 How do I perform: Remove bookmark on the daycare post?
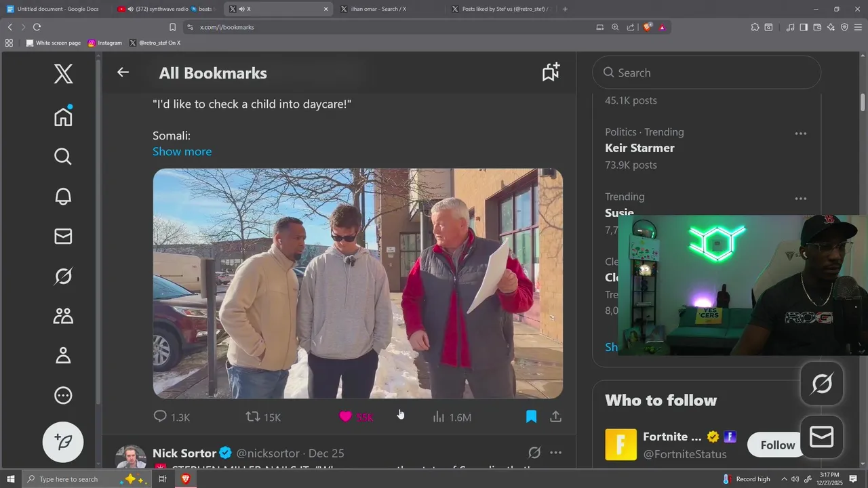[531, 416]
